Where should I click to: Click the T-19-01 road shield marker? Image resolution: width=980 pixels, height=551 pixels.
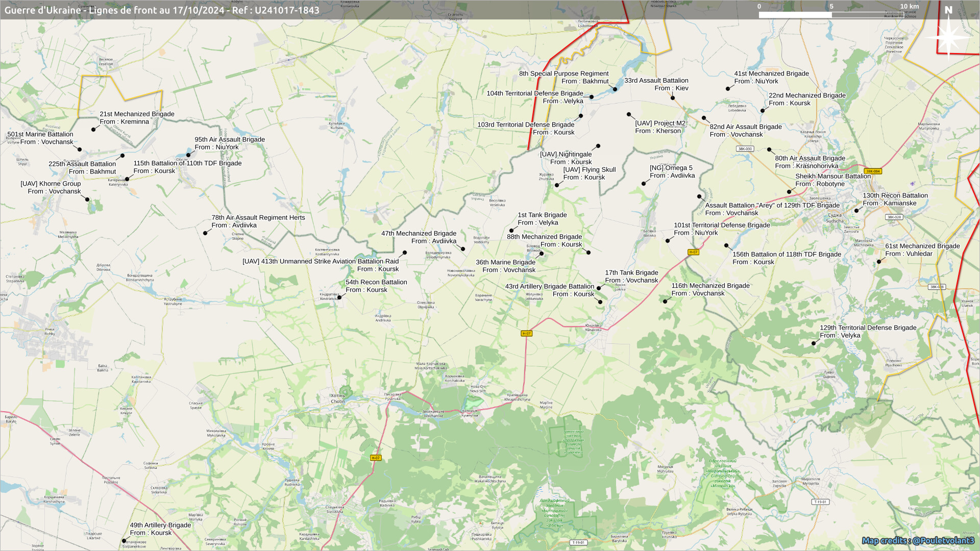click(x=820, y=502)
